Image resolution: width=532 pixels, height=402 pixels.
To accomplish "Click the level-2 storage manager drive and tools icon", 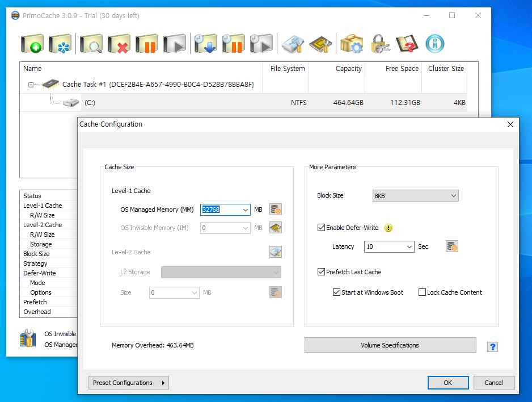I will coord(293,44).
